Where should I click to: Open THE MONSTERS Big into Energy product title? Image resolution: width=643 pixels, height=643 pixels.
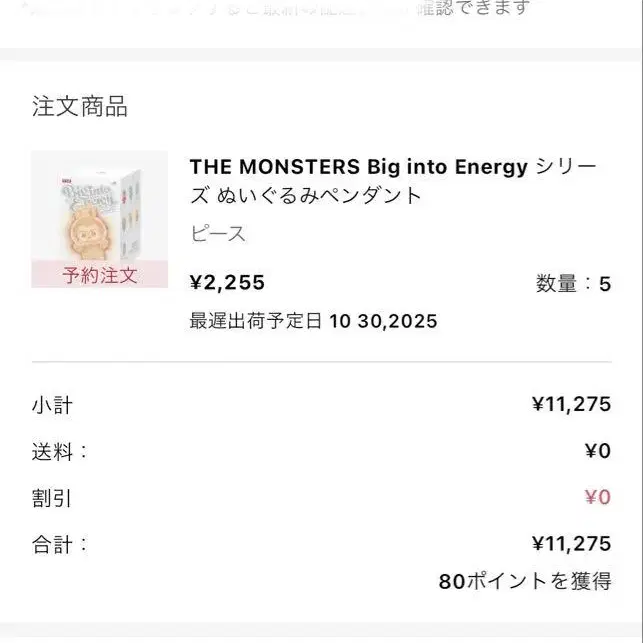click(358, 168)
